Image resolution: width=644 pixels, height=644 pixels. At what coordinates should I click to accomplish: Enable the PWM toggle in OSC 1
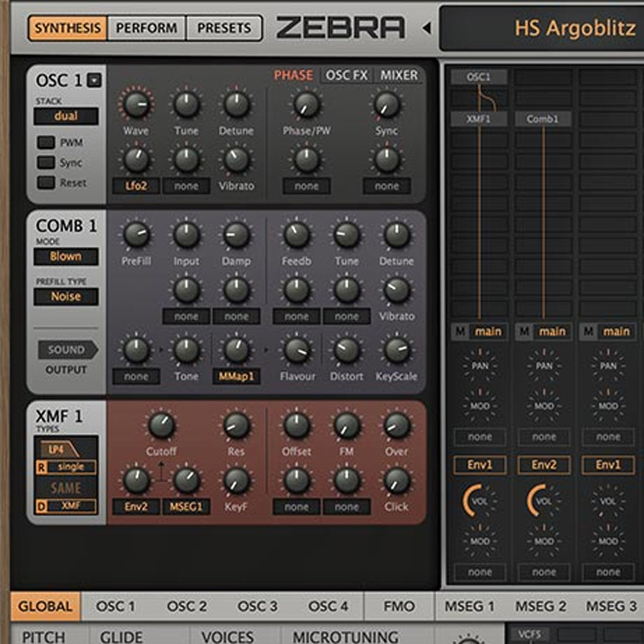(x=46, y=143)
